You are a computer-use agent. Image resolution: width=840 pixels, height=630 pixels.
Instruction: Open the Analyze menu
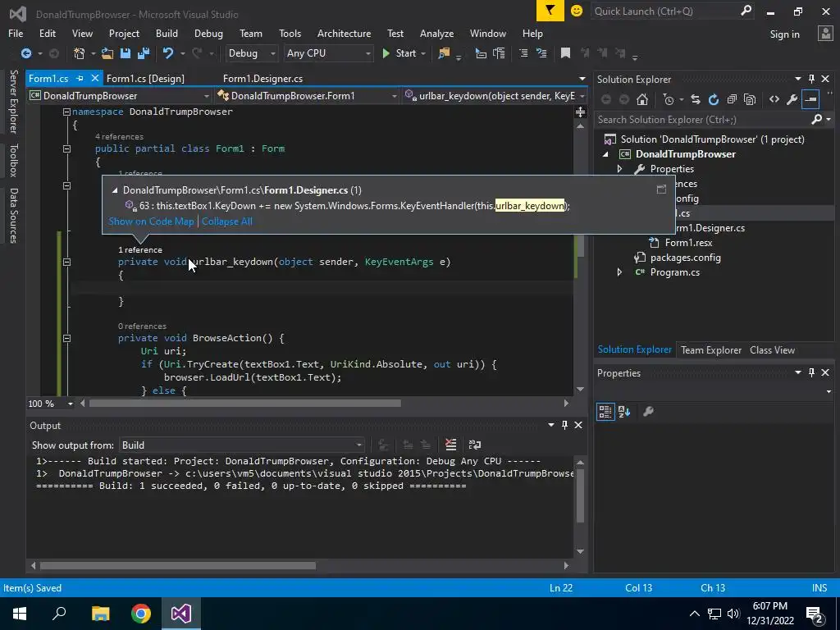[436, 33]
